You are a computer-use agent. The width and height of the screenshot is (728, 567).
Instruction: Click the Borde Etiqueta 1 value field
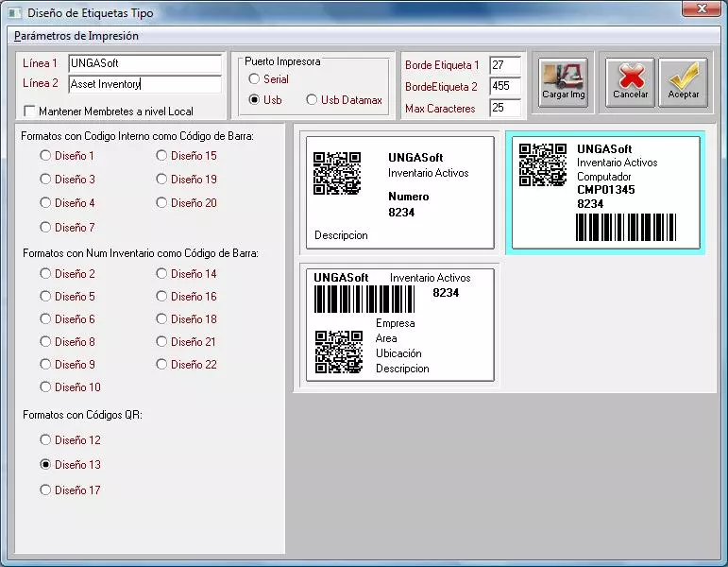[505, 65]
